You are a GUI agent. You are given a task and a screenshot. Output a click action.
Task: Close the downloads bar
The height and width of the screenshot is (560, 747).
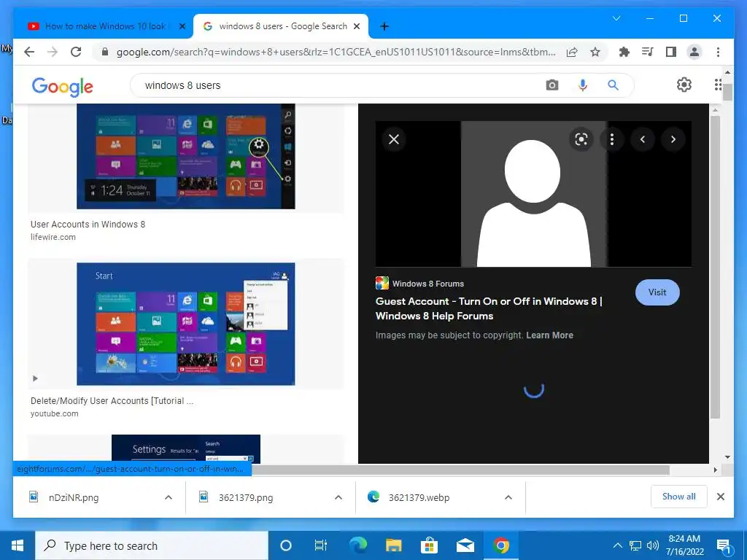pos(721,497)
